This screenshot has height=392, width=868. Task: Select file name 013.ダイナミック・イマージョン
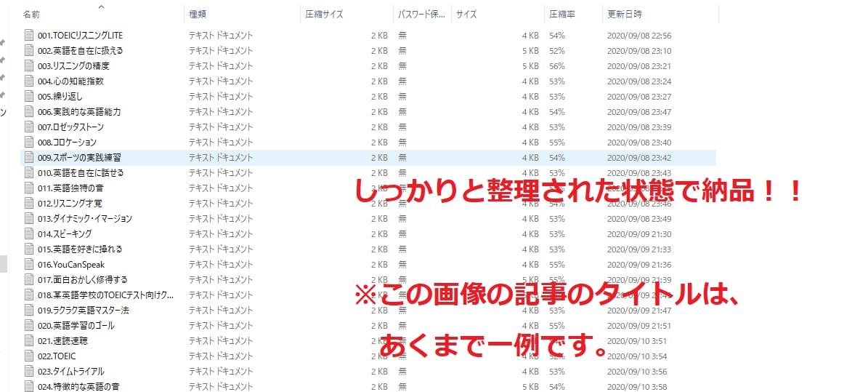pyautogui.click(x=85, y=218)
